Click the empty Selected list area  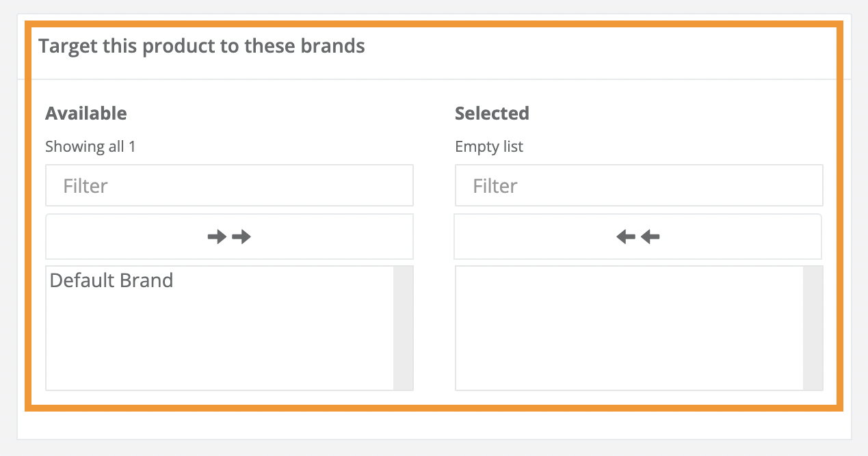pos(629,328)
